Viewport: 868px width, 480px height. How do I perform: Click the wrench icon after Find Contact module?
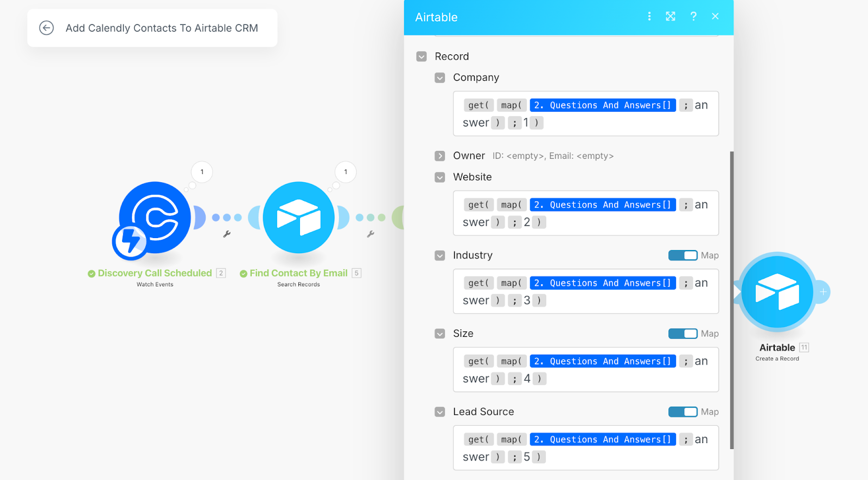tap(371, 234)
